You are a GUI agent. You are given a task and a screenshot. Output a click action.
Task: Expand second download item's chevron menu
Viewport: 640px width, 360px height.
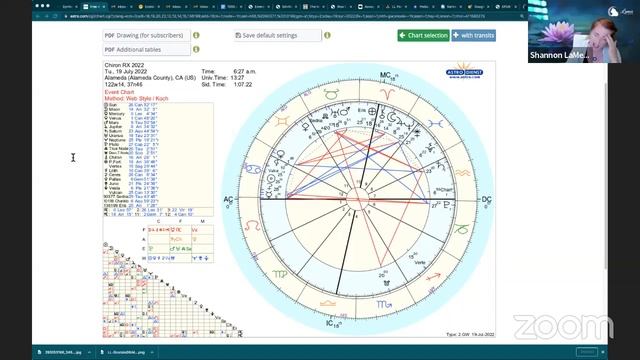[x=152, y=352]
